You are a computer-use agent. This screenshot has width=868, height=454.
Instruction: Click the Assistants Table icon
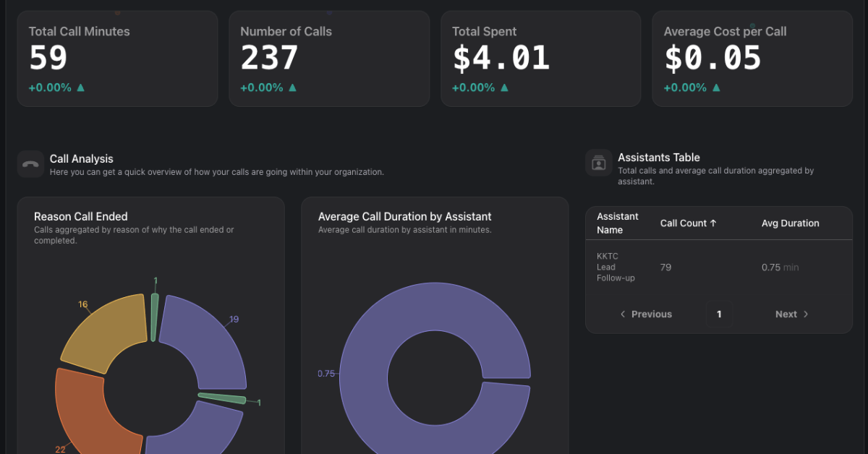599,163
